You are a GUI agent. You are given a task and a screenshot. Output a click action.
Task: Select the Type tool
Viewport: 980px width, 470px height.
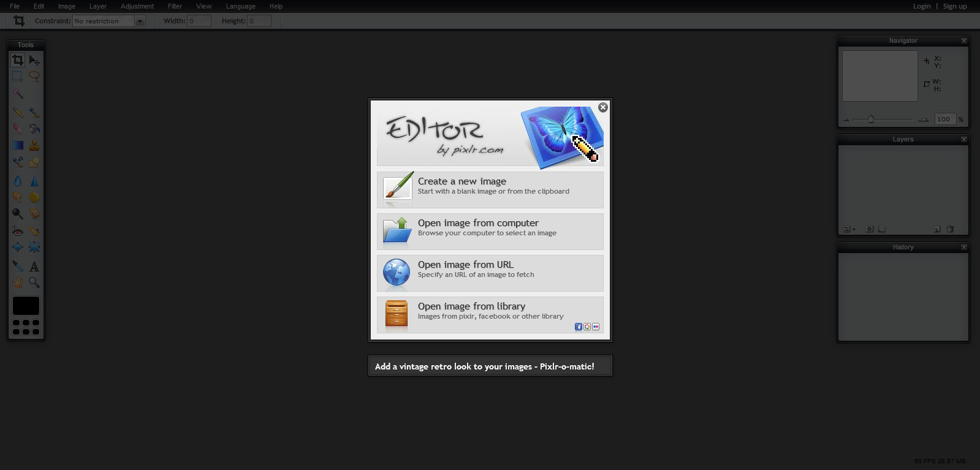tap(34, 267)
